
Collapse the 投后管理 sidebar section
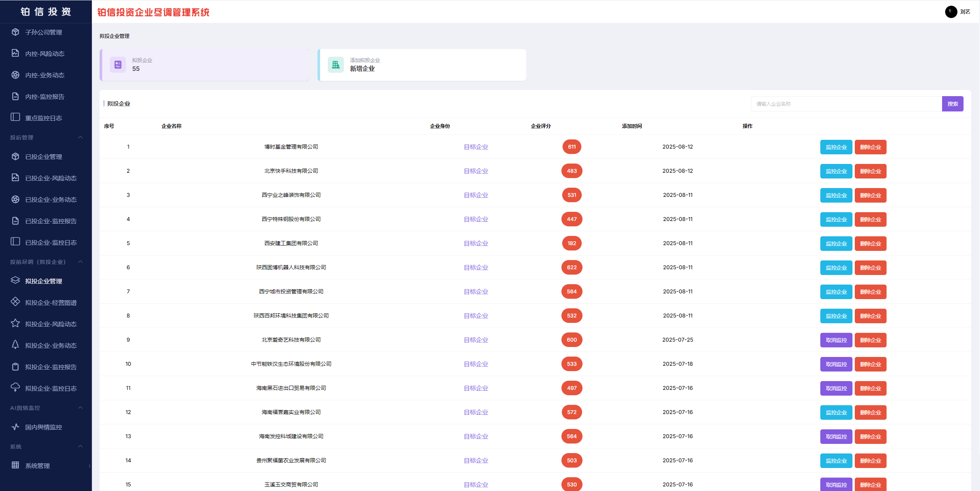click(x=80, y=137)
